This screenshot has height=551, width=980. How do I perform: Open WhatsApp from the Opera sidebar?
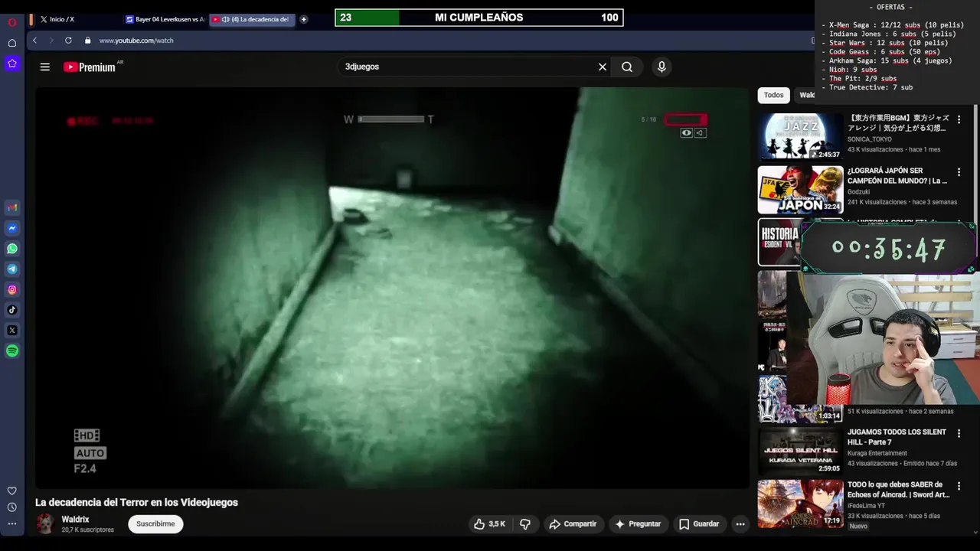click(12, 249)
